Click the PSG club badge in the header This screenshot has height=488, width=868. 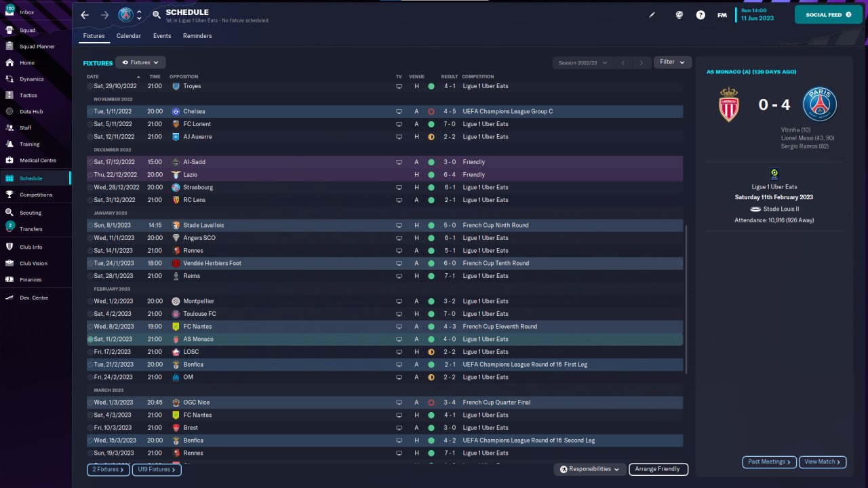tap(125, 15)
